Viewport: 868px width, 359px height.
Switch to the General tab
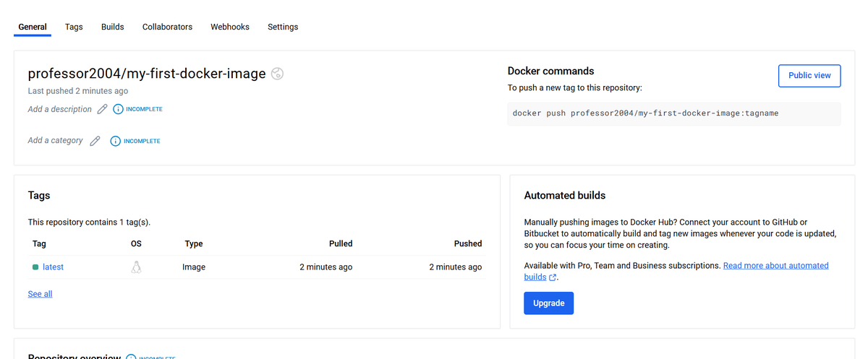[33, 27]
